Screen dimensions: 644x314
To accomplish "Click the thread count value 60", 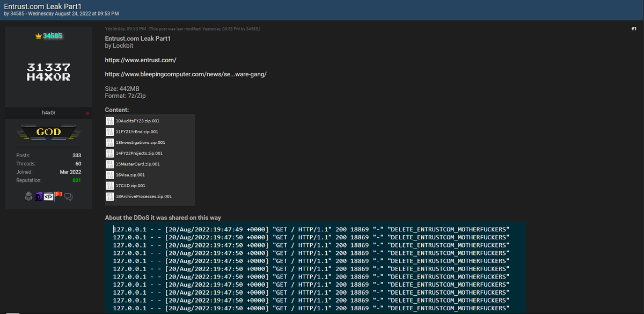I will (x=78, y=164).
